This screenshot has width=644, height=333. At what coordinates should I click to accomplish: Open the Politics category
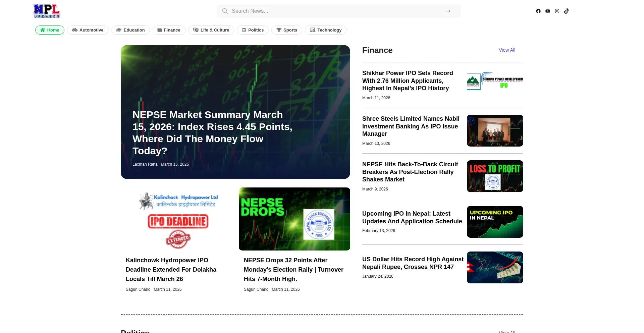[x=253, y=30]
